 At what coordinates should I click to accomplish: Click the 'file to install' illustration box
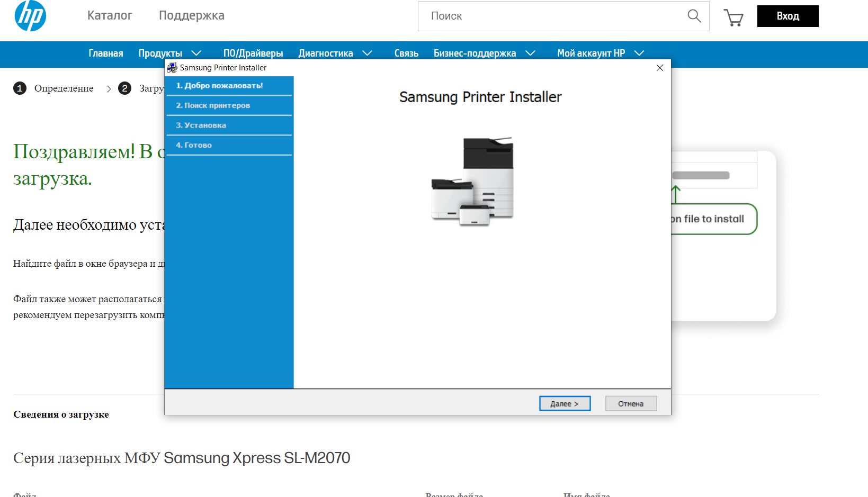(x=714, y=219)
